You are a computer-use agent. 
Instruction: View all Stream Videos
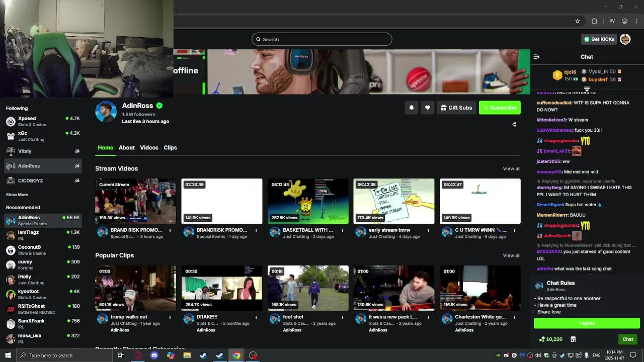pos(512,169)
